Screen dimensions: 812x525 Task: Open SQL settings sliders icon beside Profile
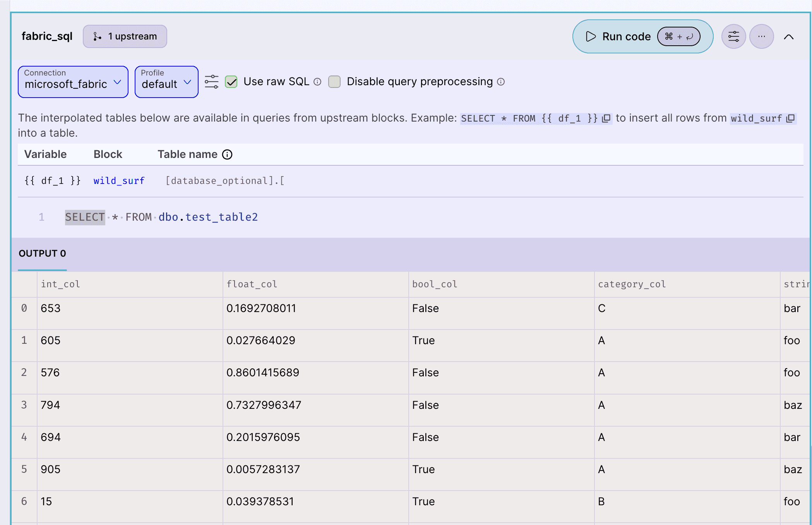coord(211,82)
